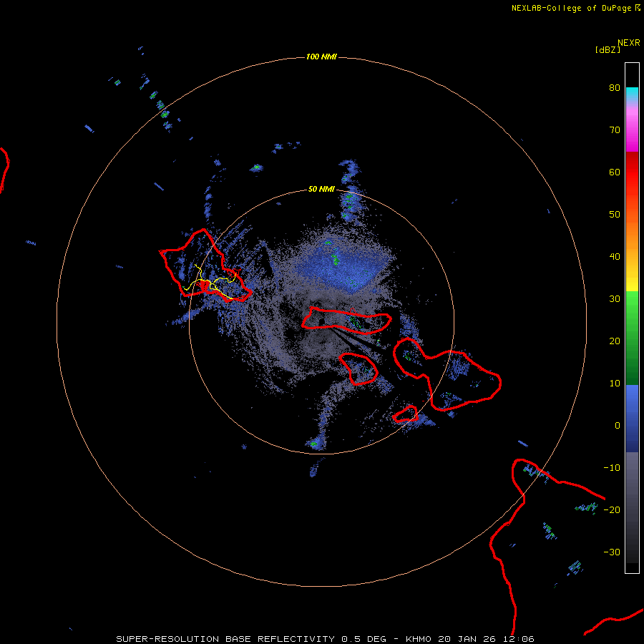Viewport: 644px width, 644px height.
Task: Select the 50 value on the dBZ scale
Action: (x=615, y=215)
